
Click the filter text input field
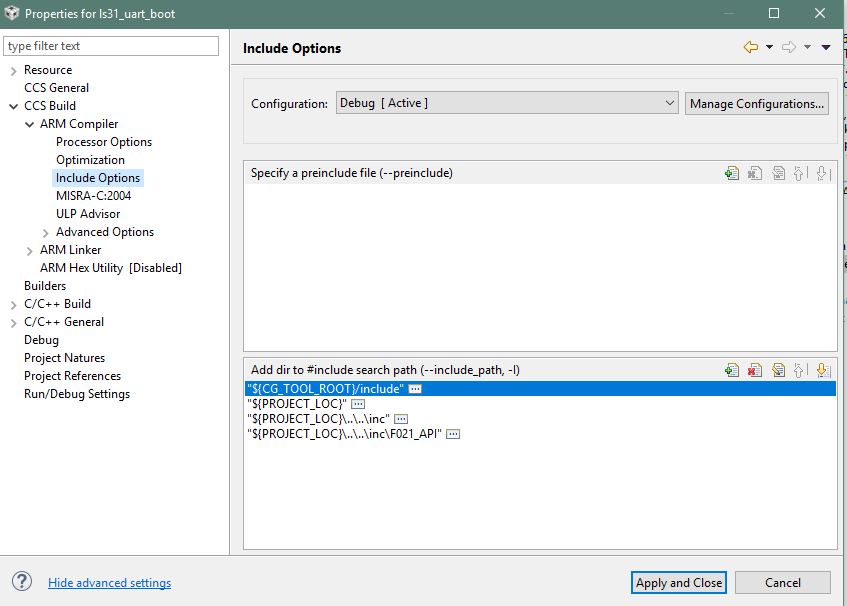tap(110, 45)
